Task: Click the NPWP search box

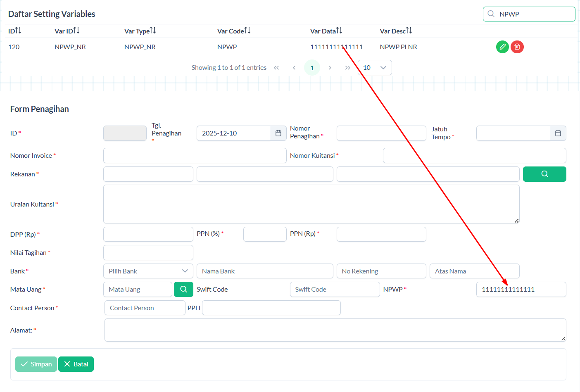Action: click(533, 14)
